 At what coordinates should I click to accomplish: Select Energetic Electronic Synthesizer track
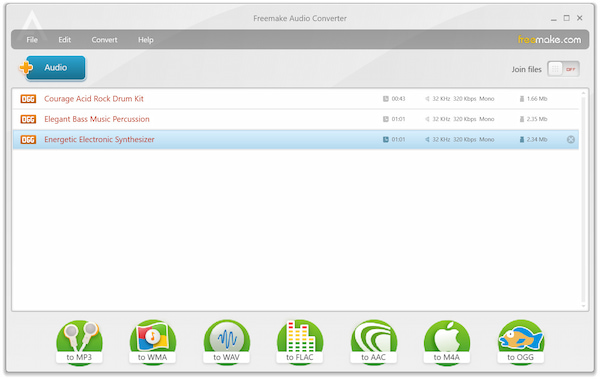coord(295,139)
